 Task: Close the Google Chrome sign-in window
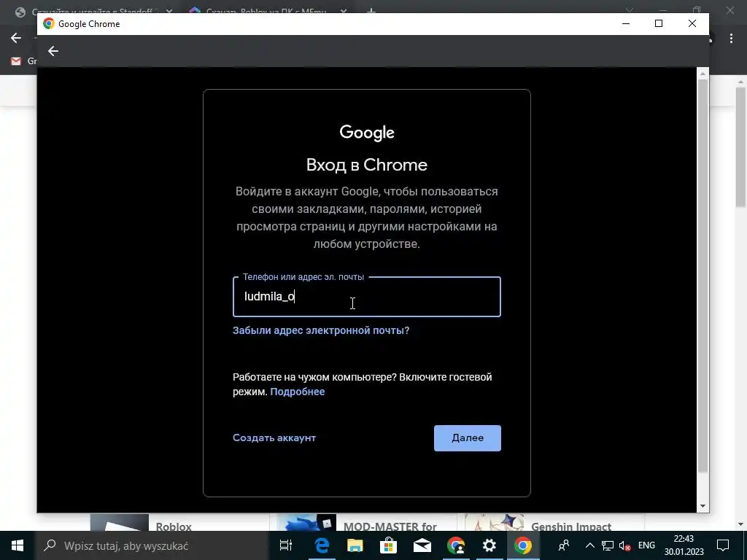[x=692, y=24]
